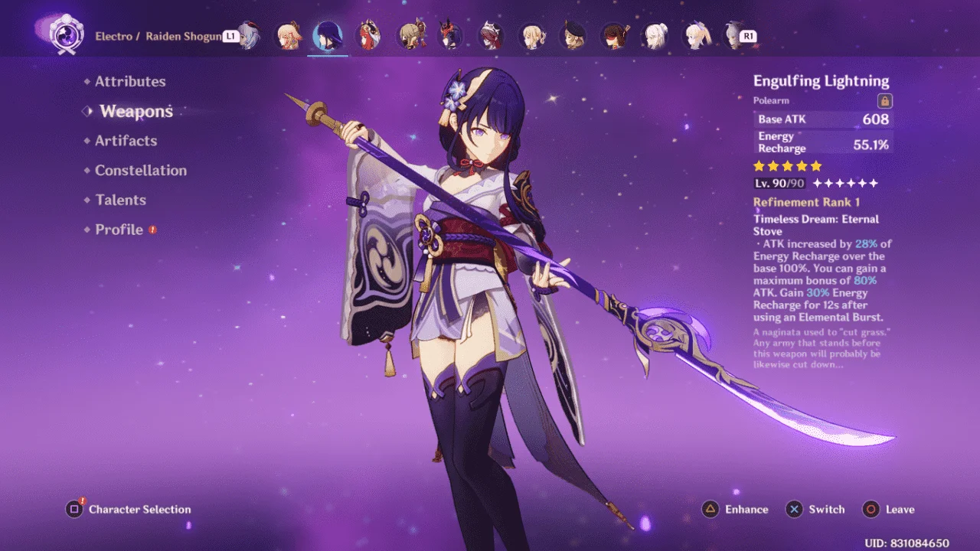This screenshot has width=980, height=551.
Task: Click the five-star rarity rating
Action: 788,166
